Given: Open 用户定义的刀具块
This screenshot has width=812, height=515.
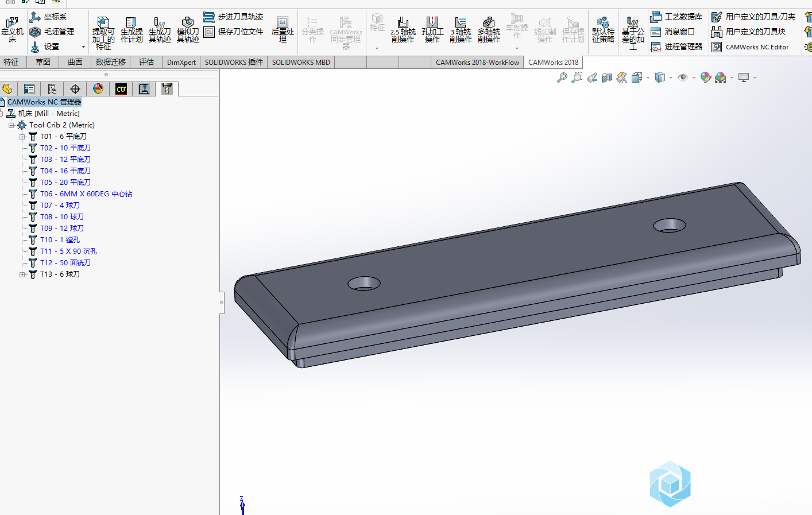Looking at the screenshot, I should (748, 32).
